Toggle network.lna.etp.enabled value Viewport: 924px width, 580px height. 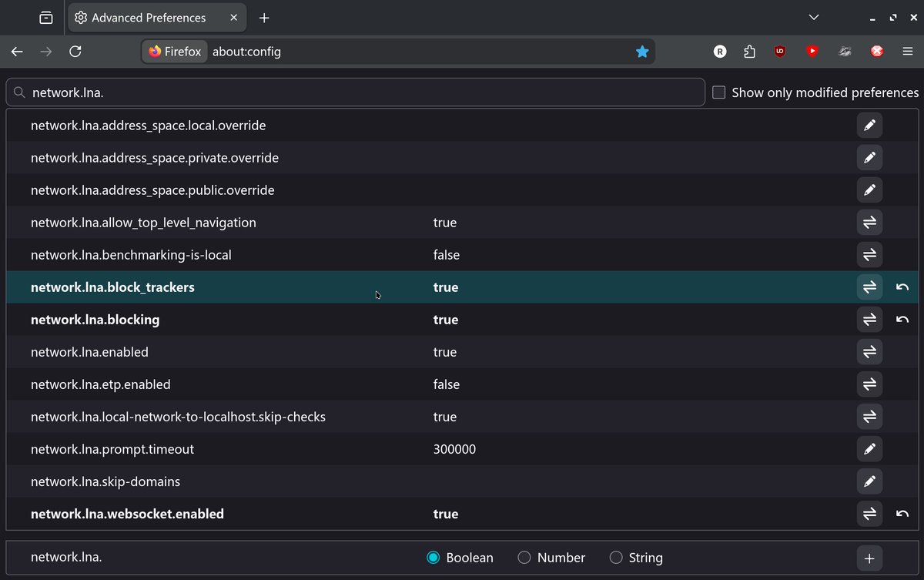point(869,384)
